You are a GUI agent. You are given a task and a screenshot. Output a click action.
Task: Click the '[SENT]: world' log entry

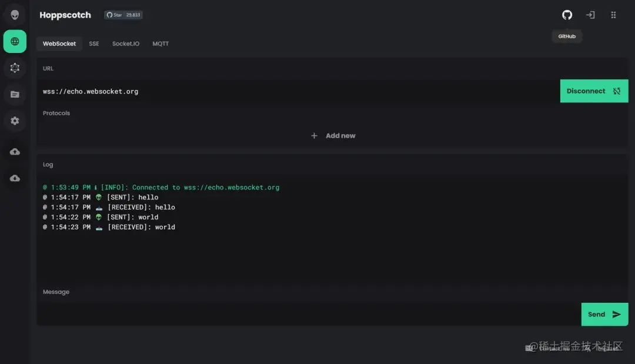tap(101, 217)
